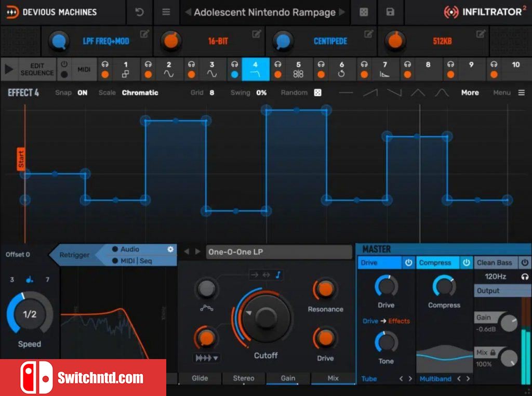Select the ramp up shape preset

tap(370, 93)
